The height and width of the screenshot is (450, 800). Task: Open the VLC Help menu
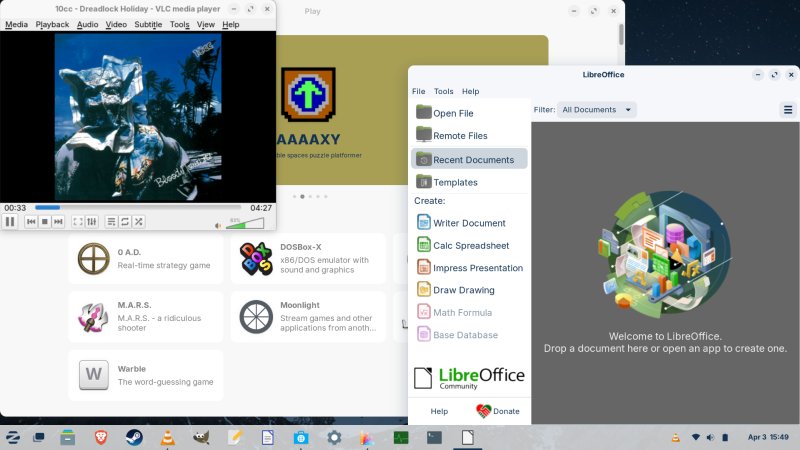pyautogui.click(x=231, y=24)
